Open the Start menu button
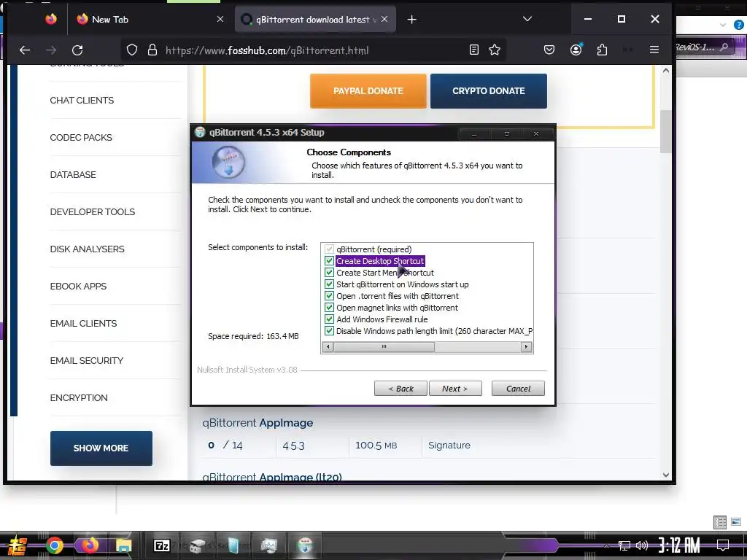The height and width of the screenshot is (560, 747). (x=16, y=545)
